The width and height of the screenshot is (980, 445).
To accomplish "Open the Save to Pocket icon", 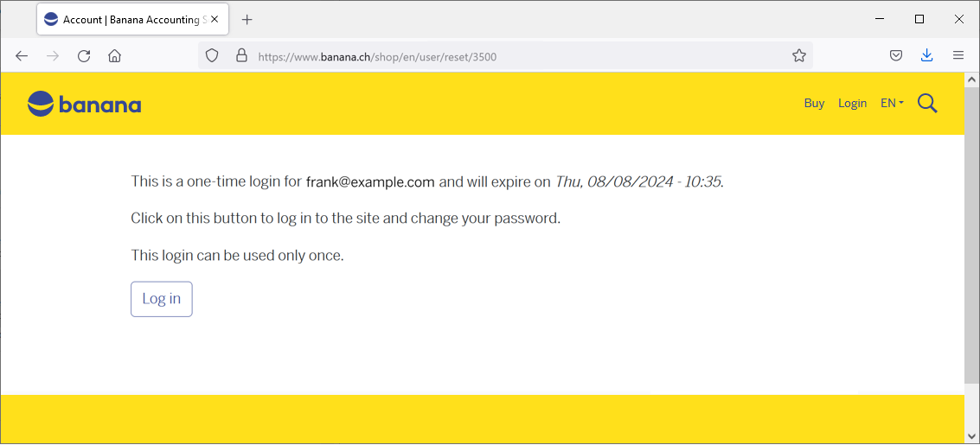I will [x=897, y=56].
